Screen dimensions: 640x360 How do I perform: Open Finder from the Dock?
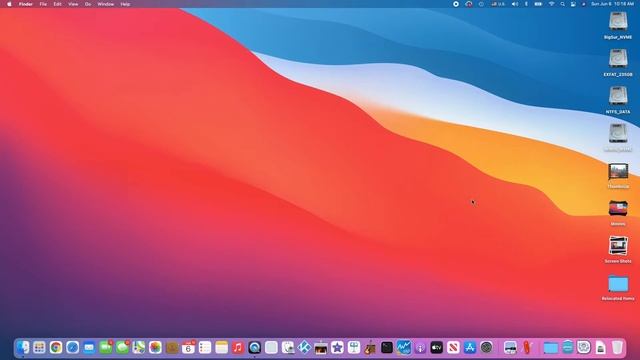tap(23, 347)
